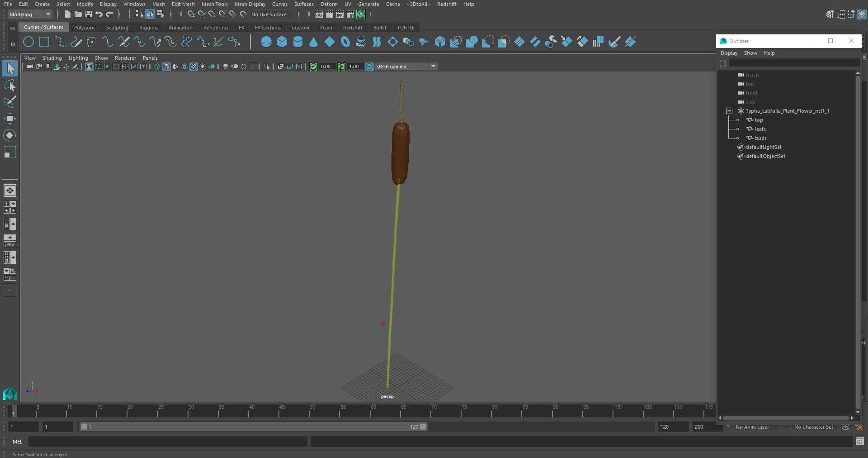Open the Modeling menu set dropdown
This screenshot has width=868, height=458.
(30, 14)
